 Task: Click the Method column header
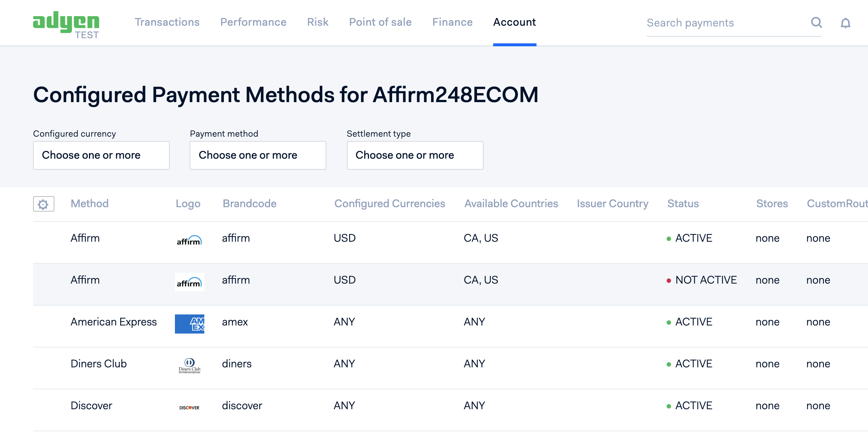coord(89,204)
